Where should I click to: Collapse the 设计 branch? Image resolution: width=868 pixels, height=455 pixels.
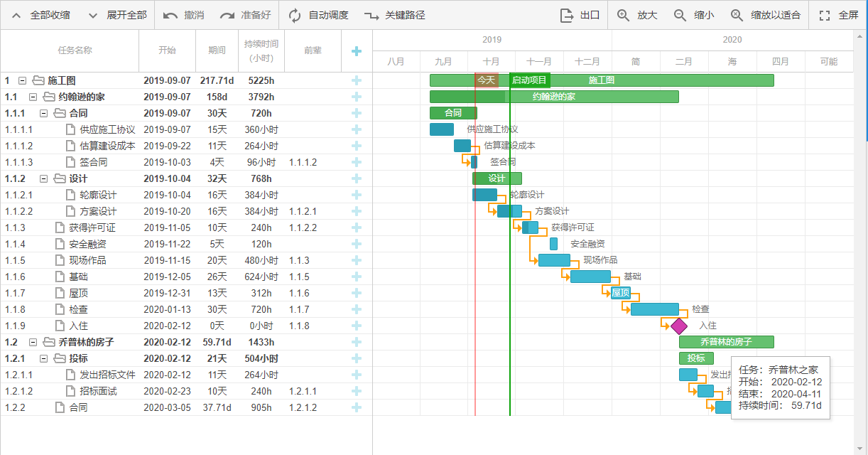coord(43,178)
